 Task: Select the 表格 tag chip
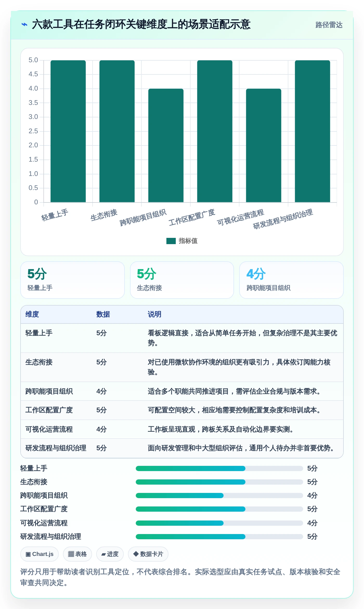(x=77, y=554)
